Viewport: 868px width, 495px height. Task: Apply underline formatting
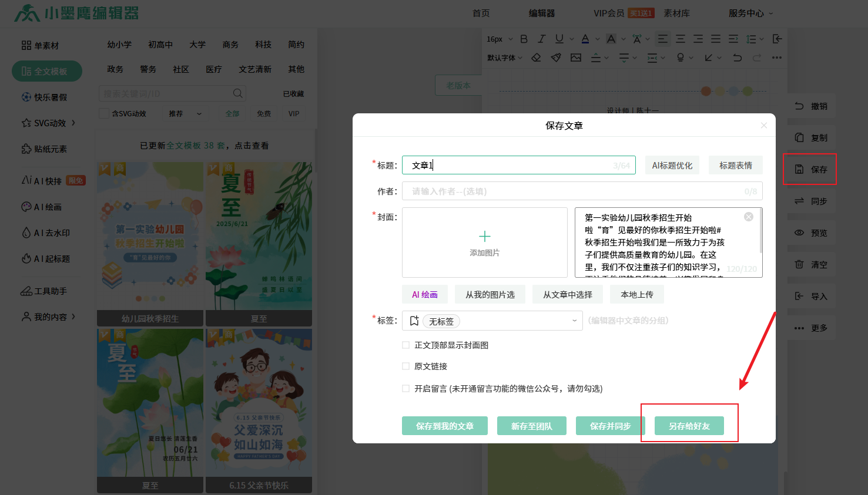click(x=559, y=39)
